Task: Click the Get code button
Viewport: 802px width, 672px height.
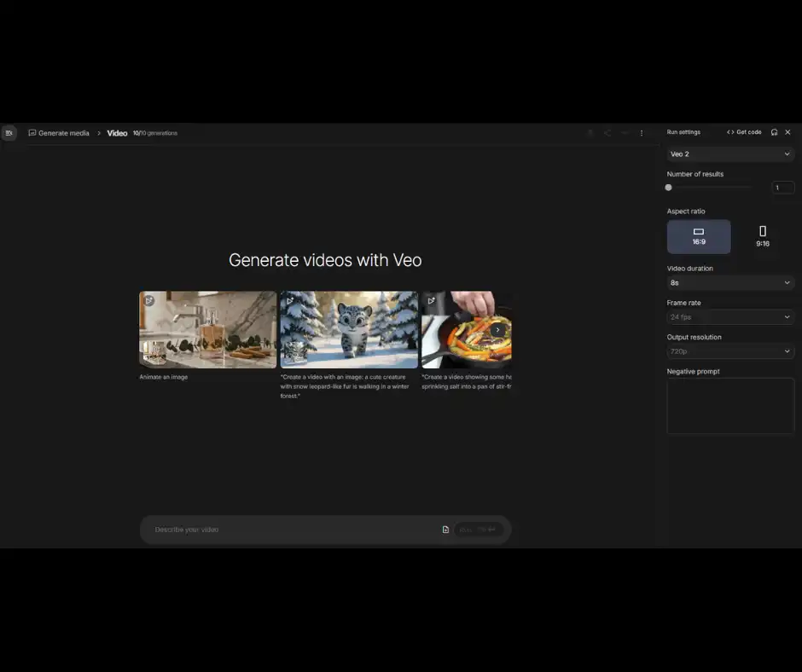Action: click(744, 132)
